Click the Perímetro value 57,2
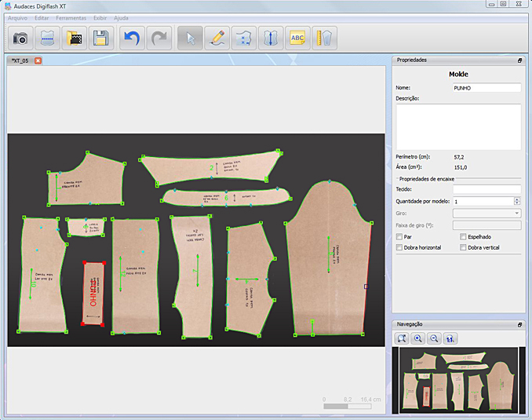 pyautogui.click(x=459, y=157)
